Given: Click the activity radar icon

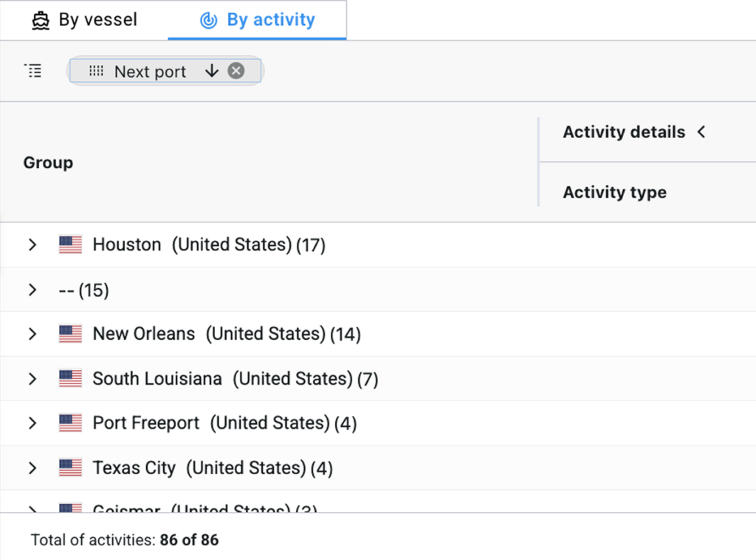Looking at the screenshot, I should pos(208,20).
